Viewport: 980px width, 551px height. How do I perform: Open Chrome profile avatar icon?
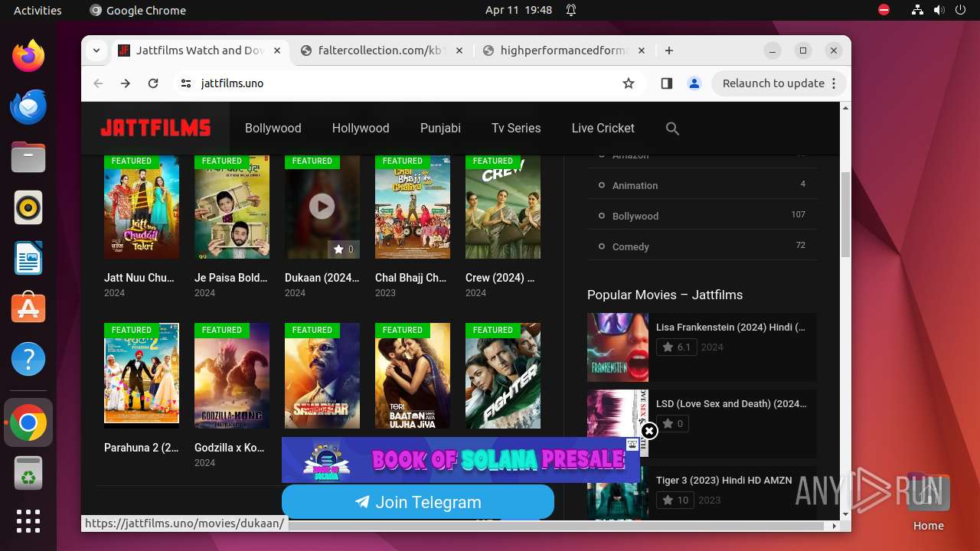694,83
